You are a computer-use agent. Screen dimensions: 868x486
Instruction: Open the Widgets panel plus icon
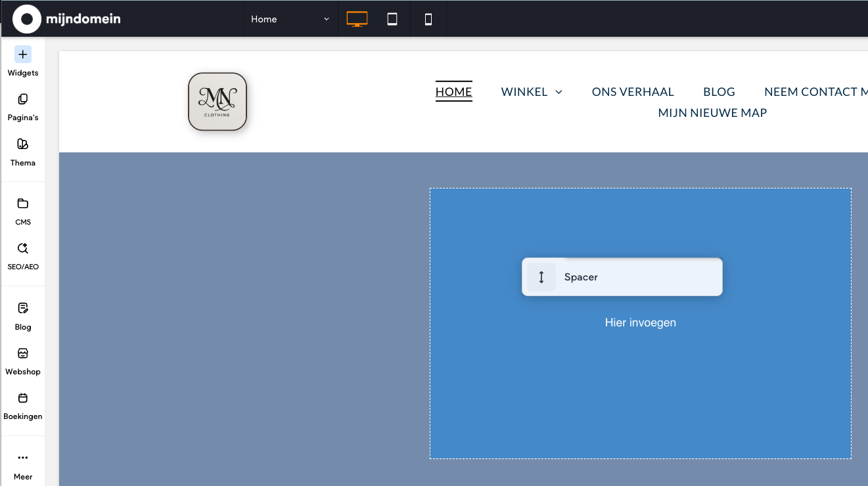[23, 55]
